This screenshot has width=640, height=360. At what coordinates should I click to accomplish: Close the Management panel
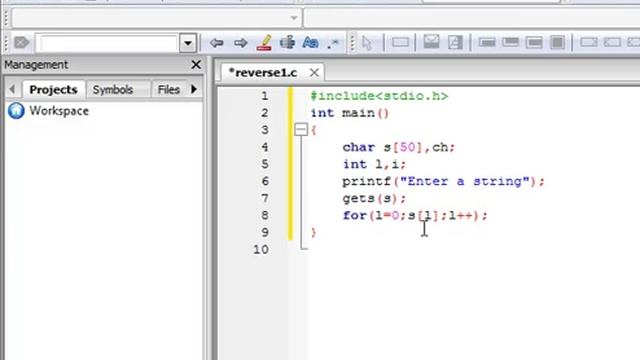tap(196, 64)
